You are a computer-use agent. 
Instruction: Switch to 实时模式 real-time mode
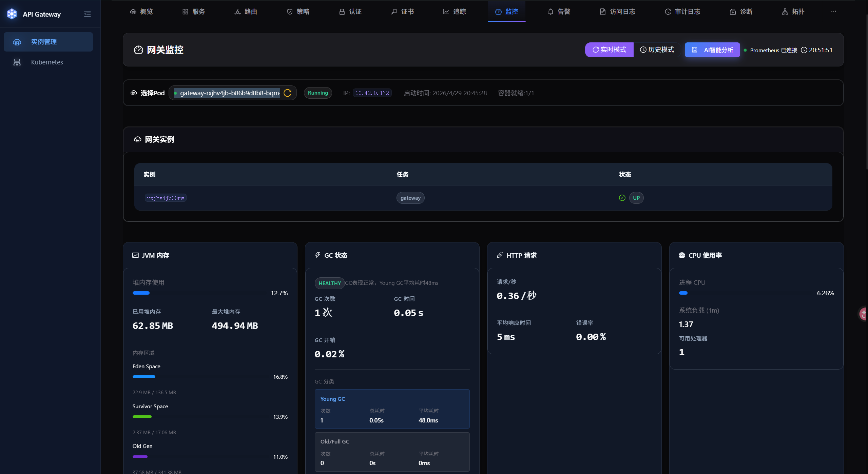click(609, 50)
